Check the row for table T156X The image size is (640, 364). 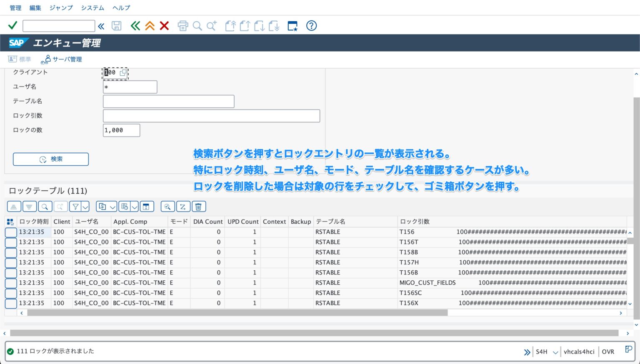10,303
